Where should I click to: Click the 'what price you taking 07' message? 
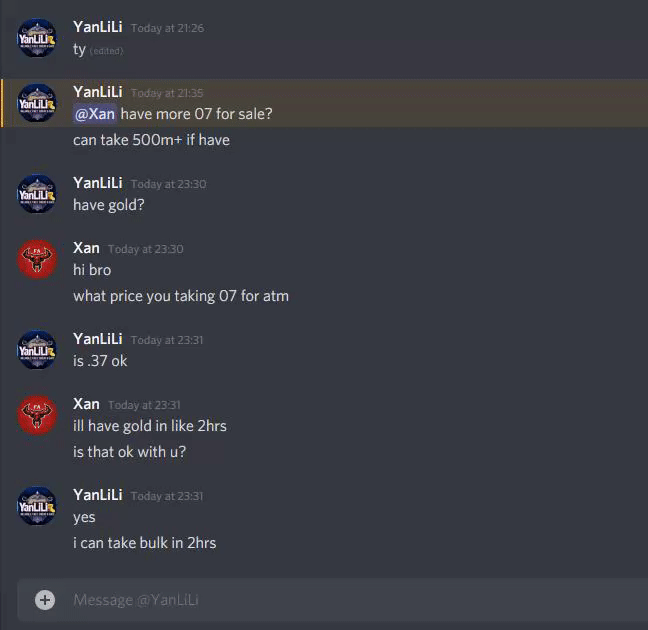point(181,296)
